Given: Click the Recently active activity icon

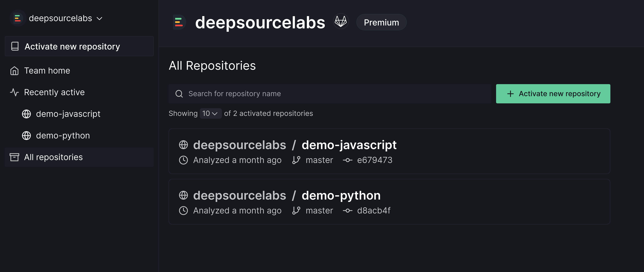Looking at the screenshot, I should coord(15,92).
